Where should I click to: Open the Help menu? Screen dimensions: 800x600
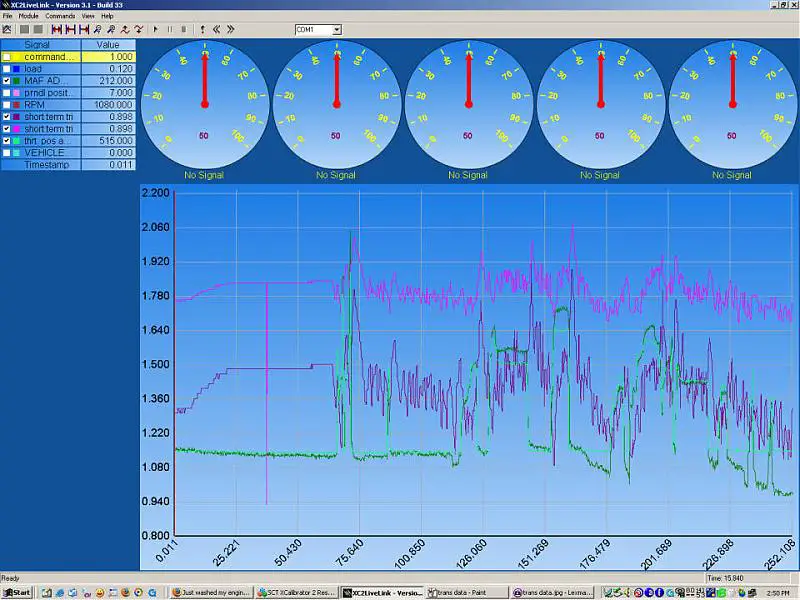tap(107, 16)
